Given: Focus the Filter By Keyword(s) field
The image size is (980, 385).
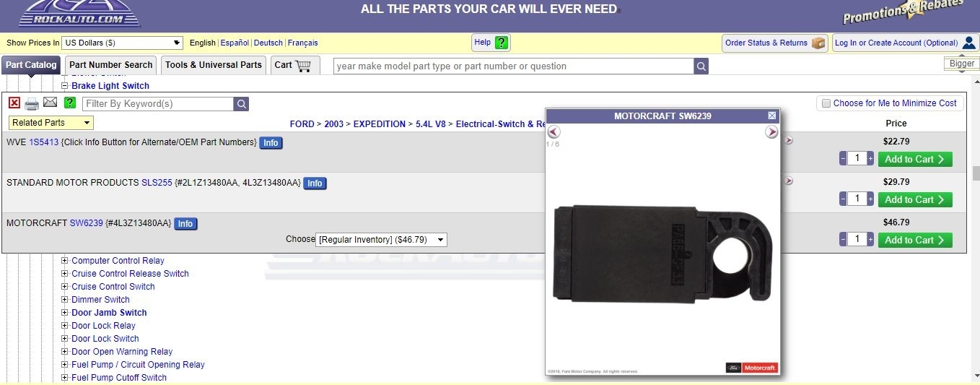Looking at the screenshot, I should pyautogui.click(x=158, y=104).
